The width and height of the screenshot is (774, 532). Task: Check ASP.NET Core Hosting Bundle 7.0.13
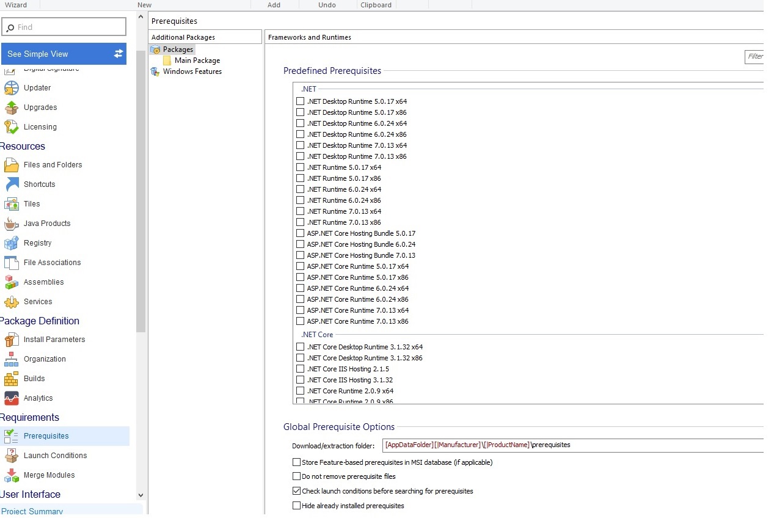tap(300, 255)
